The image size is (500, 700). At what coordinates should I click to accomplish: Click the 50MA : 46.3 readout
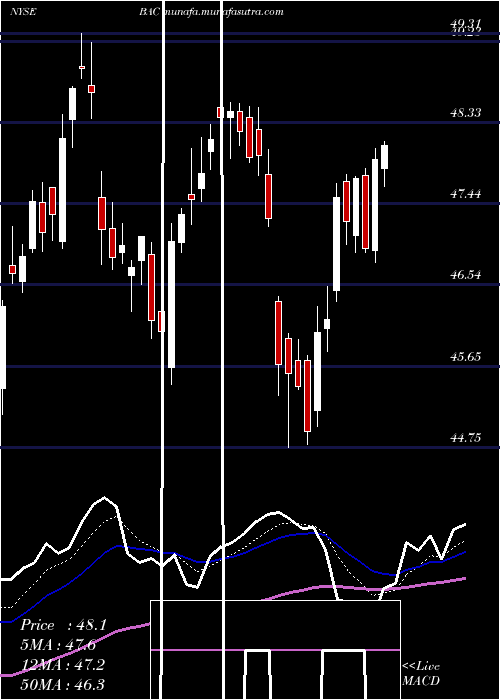(x=63, y=684)
